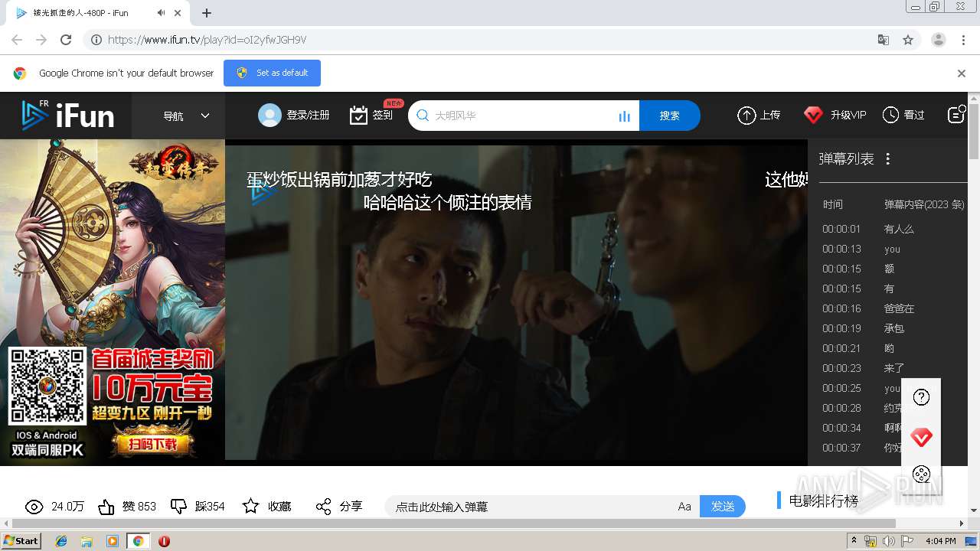
Task: Open Windows Media Player taskbar icon
Action: [113, 541]
